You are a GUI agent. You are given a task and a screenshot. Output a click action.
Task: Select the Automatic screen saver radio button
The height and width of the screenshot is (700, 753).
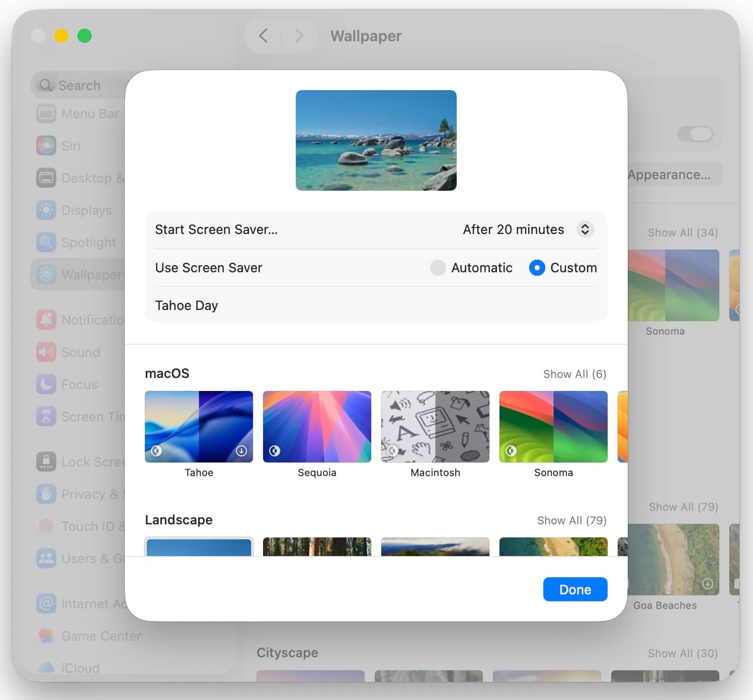(438, 268)
